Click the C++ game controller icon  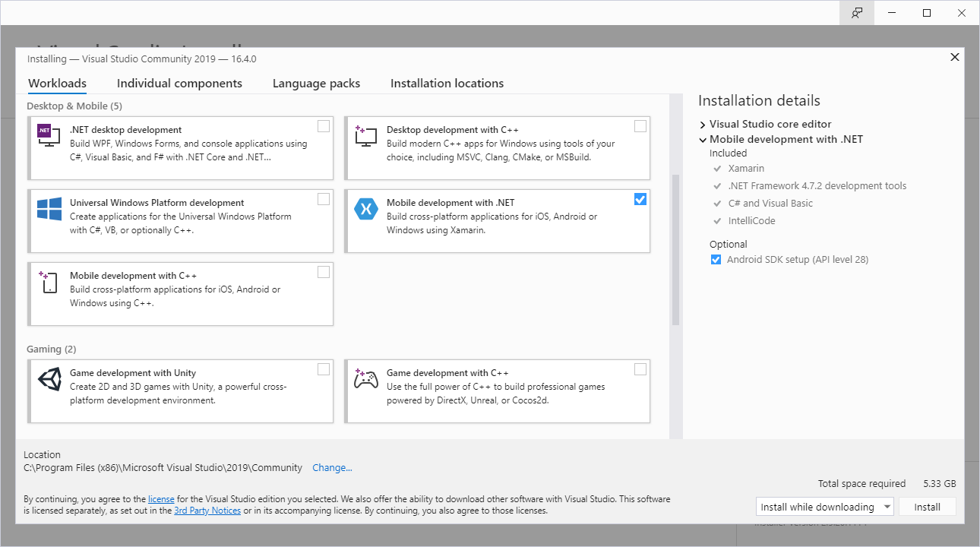(x=366, y=378)
